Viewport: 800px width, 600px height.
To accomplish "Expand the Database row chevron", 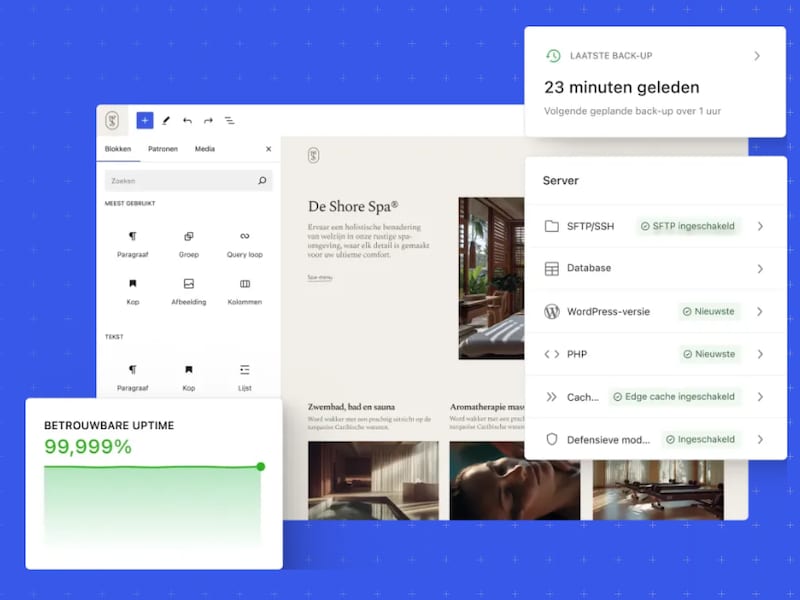I will coord(760,268).
